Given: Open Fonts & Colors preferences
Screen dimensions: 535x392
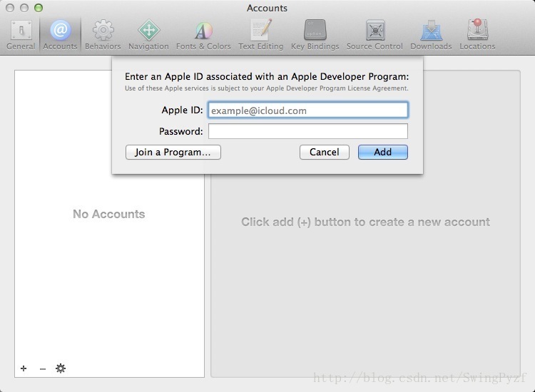Looking at the screenshot, I should pyautogui.click(x=203, y=35).
